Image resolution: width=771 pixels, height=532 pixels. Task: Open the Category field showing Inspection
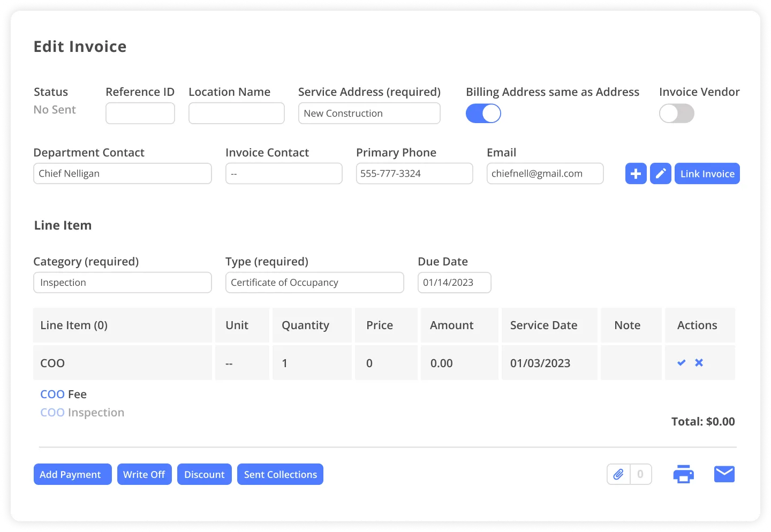tap(123, 283)
